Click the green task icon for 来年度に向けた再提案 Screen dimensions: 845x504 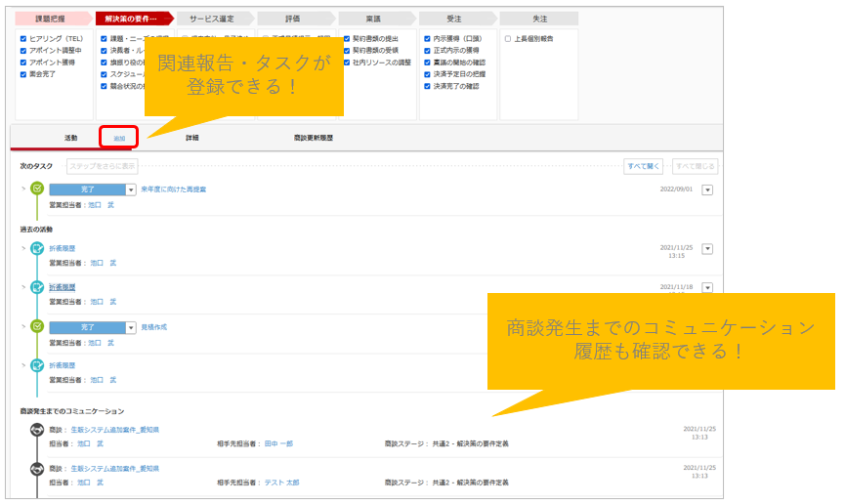pos(37,189)
